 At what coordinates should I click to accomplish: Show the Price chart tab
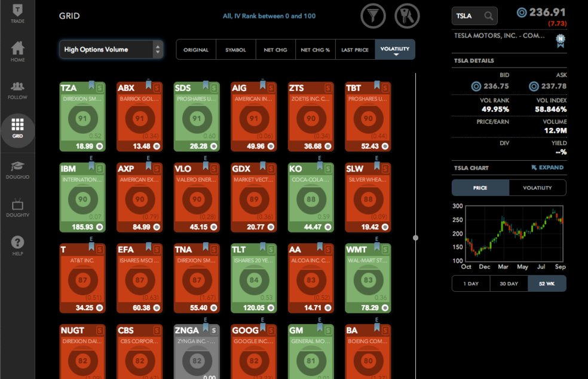coord(480,188)
